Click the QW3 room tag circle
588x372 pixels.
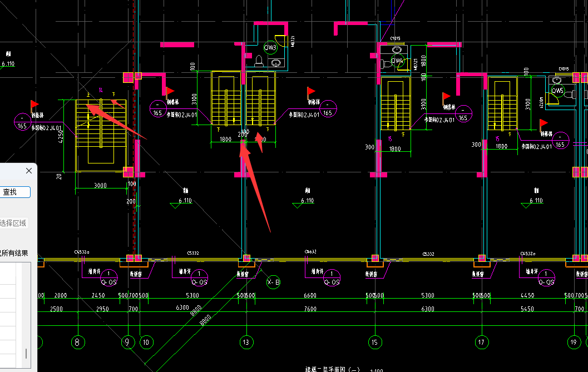[270, 47]
